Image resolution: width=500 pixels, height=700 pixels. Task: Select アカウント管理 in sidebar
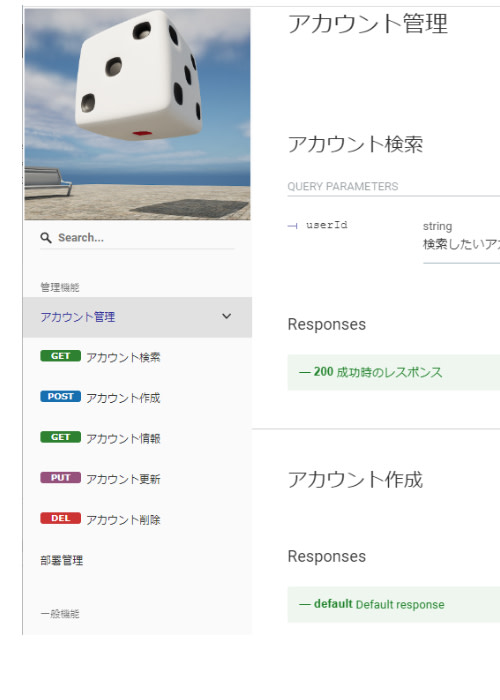[x=138, y=317]
